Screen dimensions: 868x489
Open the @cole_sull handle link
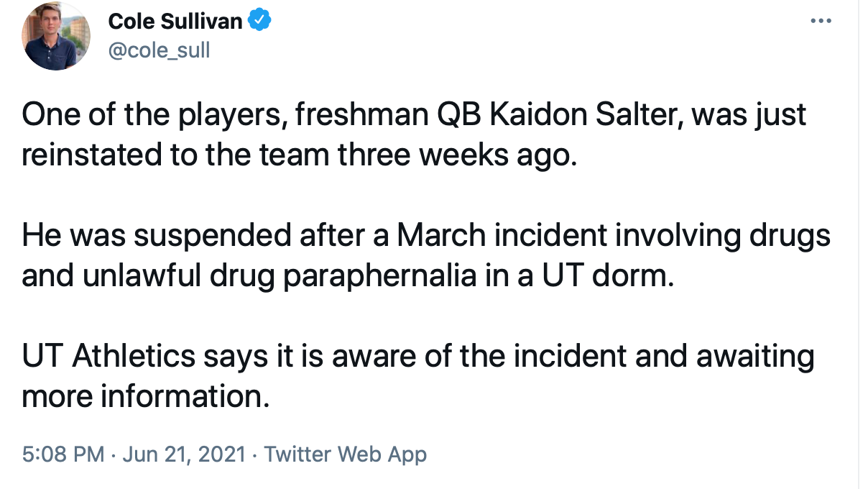(159, 50)
